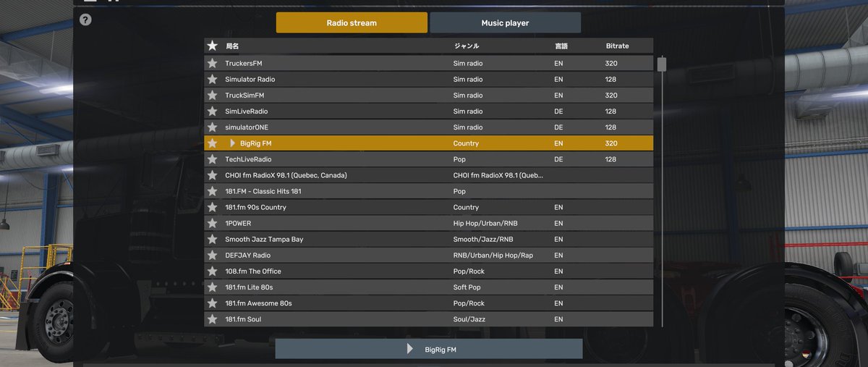
Task: Star the 181.fm Soul station
Action: [212, 319]
